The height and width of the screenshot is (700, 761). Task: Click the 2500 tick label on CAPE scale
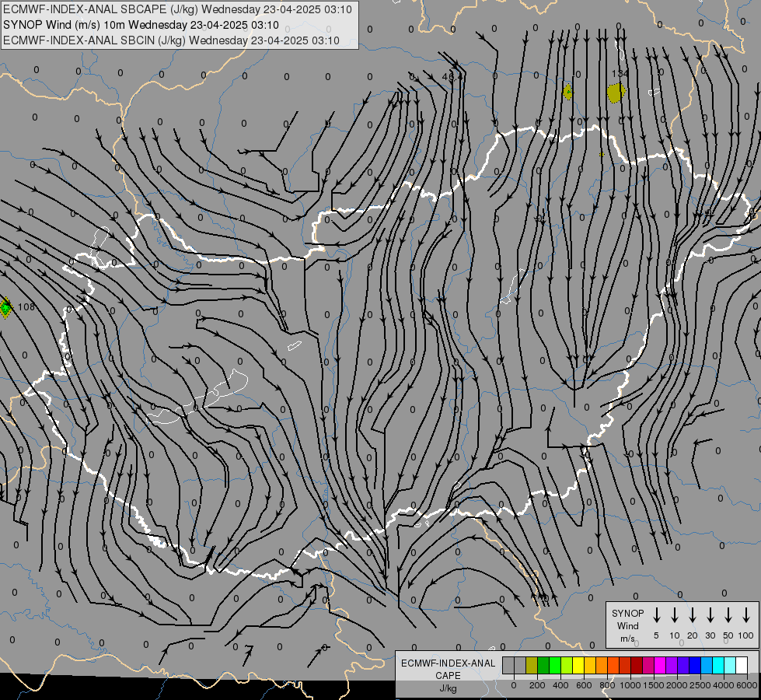pyautogui.click(x=700, y=685)
